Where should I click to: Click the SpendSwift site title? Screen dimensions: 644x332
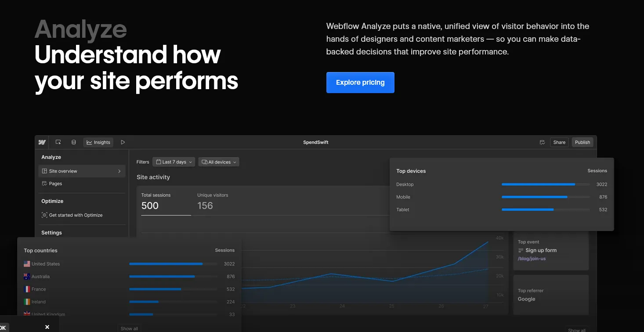click(x=316, y=142)
